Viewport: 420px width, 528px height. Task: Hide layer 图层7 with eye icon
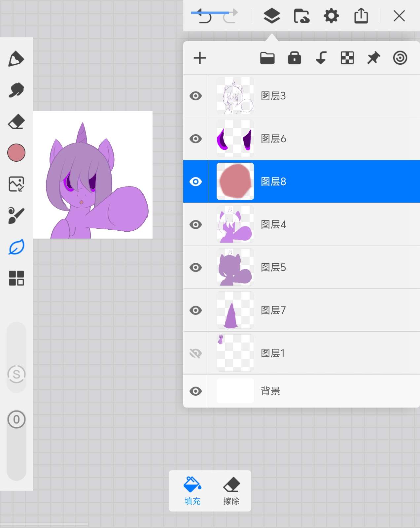[196, 310]
